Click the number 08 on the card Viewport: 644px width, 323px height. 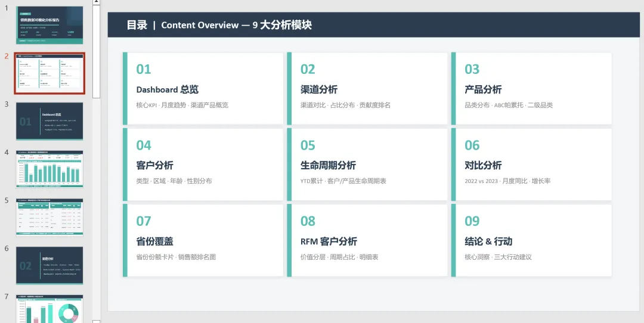point(308,221)
